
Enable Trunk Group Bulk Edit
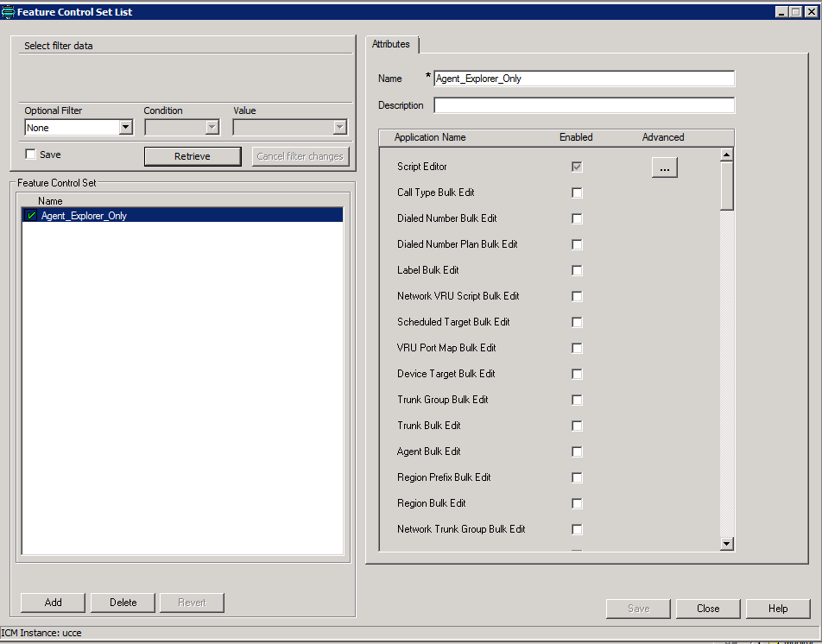tap(578, 400)
